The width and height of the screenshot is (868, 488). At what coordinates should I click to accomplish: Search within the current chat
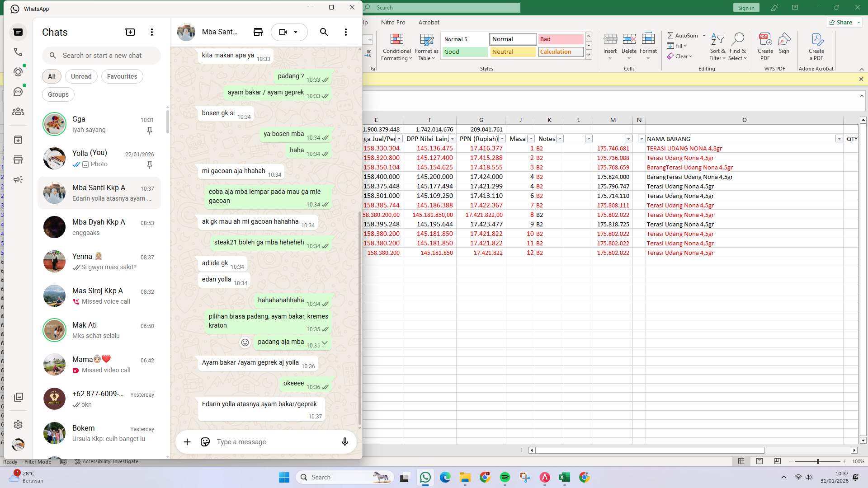324,32
